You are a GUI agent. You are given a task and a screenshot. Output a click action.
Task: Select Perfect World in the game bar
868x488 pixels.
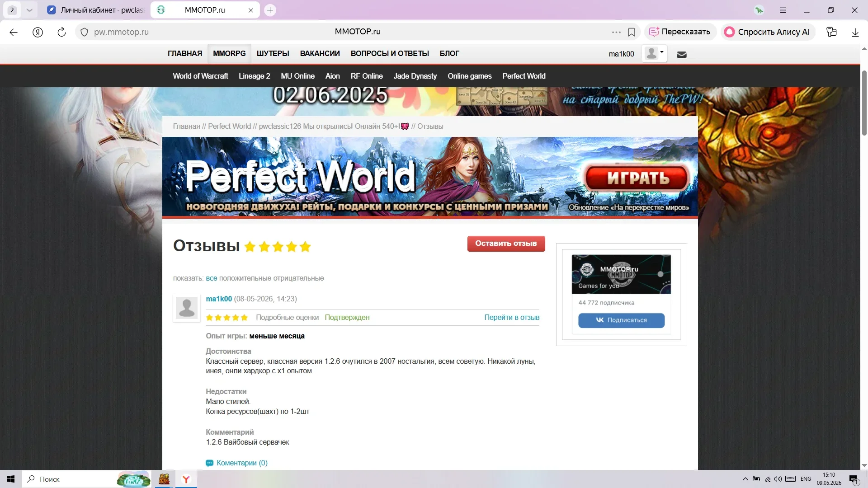pyautogui.click(x=524, y=76)
